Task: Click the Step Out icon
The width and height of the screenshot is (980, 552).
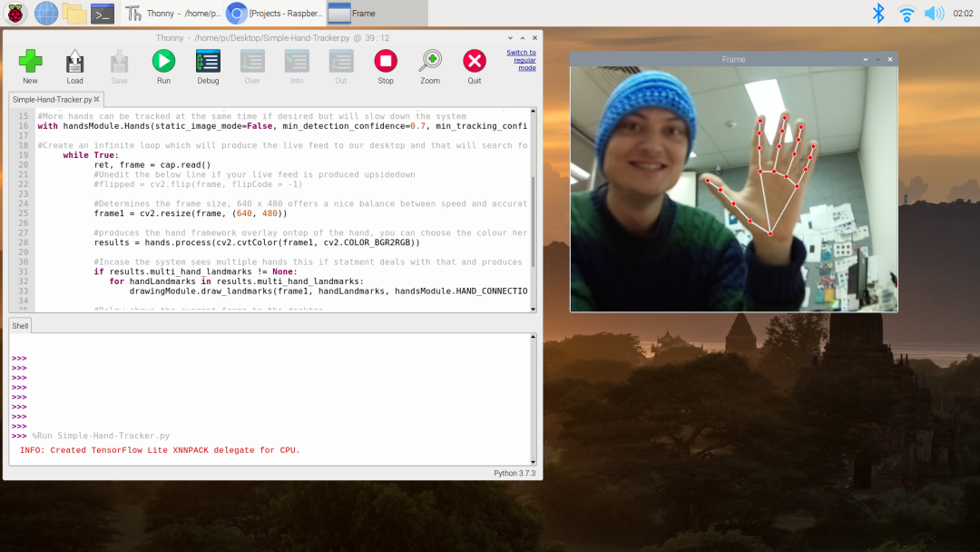Action: (341, 67)
